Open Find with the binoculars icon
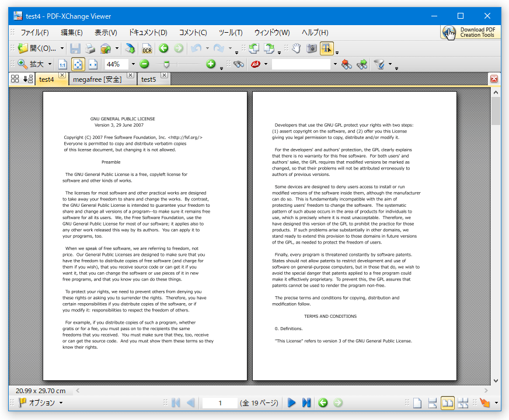This screenshot has width=509, height=420. [x=239, y=64]
